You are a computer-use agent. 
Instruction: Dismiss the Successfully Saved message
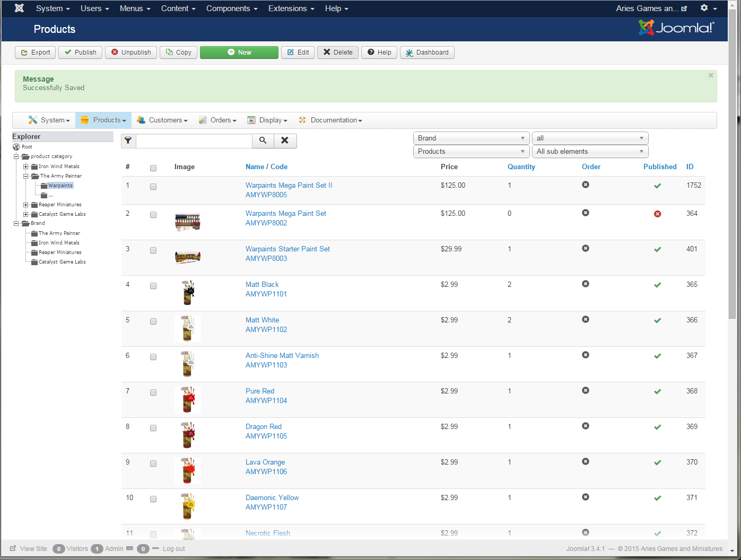711,76
